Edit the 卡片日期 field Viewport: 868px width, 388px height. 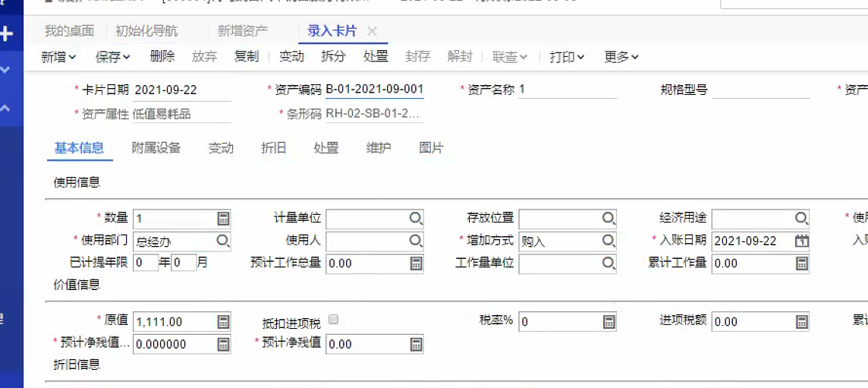[x=181, y=90]
